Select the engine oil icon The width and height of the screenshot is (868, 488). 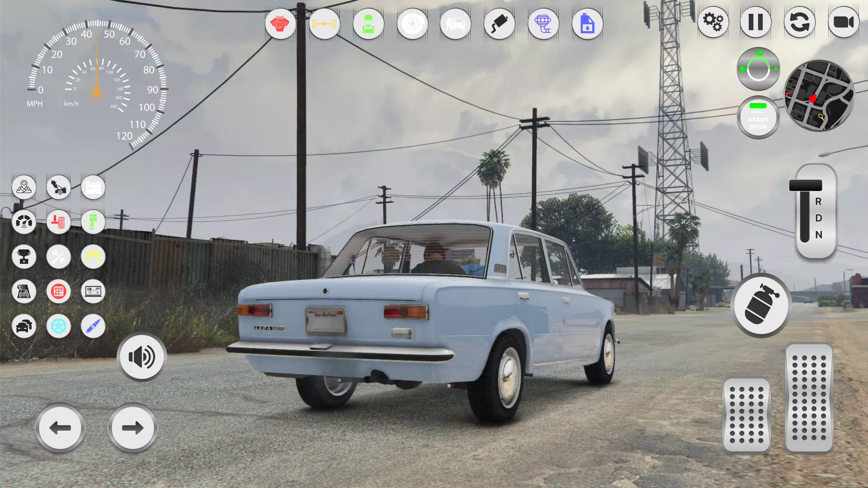586,24
